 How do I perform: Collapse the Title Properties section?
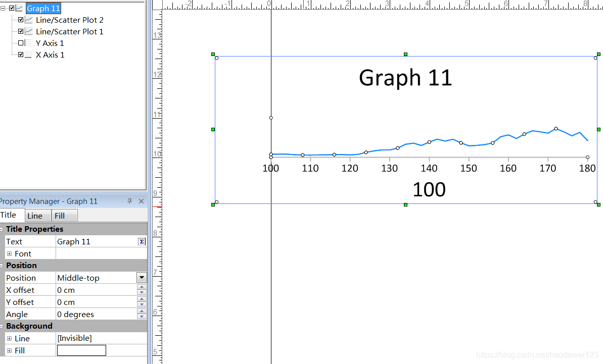click(x=2, y=229)
